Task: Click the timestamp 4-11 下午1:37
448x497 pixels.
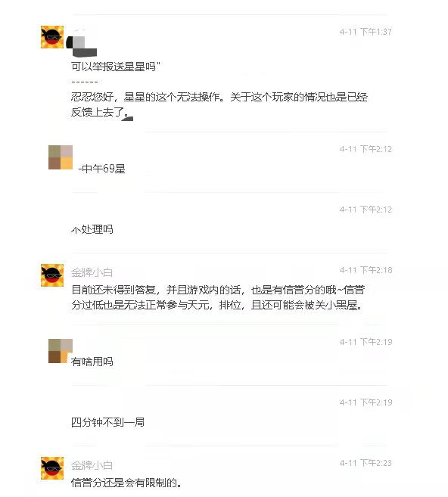Action: pos(366,32)
